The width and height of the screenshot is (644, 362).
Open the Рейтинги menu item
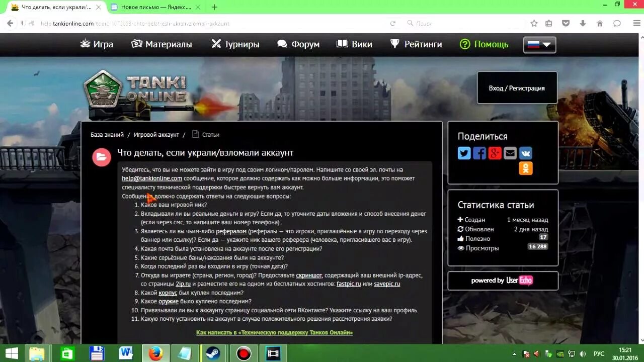tap(416, 44)
